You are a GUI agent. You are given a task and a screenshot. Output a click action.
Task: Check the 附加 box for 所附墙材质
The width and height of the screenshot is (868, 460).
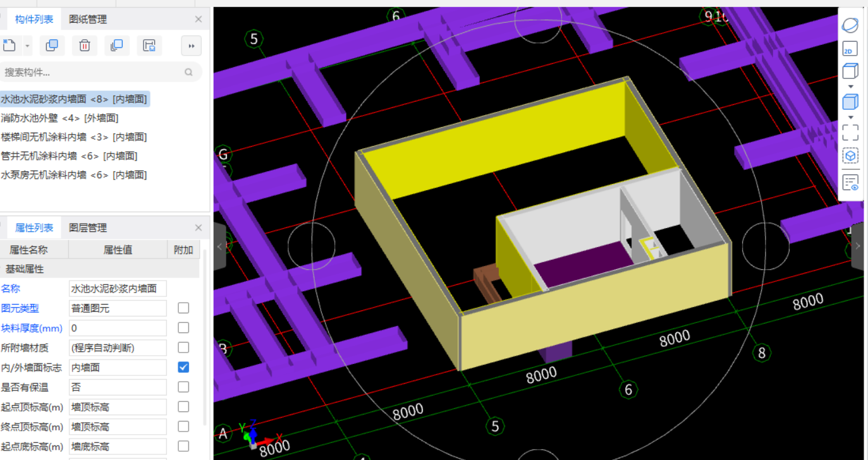[183, 347]
